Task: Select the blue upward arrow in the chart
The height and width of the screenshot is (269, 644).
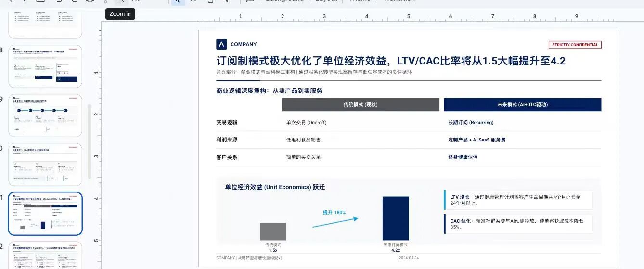Action: (x=335, y=221)
